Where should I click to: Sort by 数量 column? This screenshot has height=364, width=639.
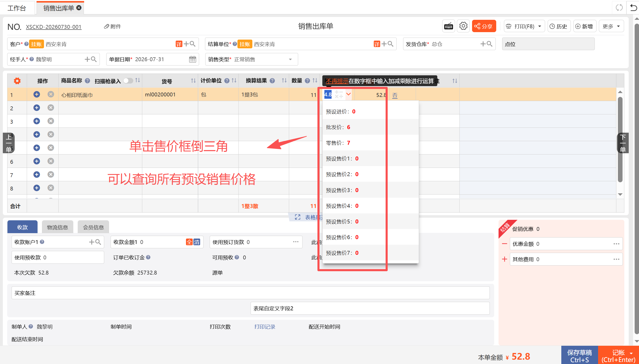tap(315, 81)
